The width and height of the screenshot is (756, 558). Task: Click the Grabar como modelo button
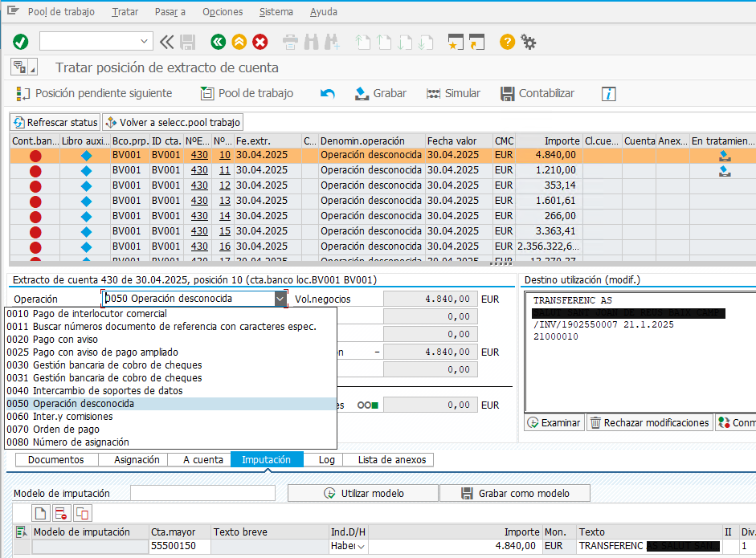click(x=515, y=494)
